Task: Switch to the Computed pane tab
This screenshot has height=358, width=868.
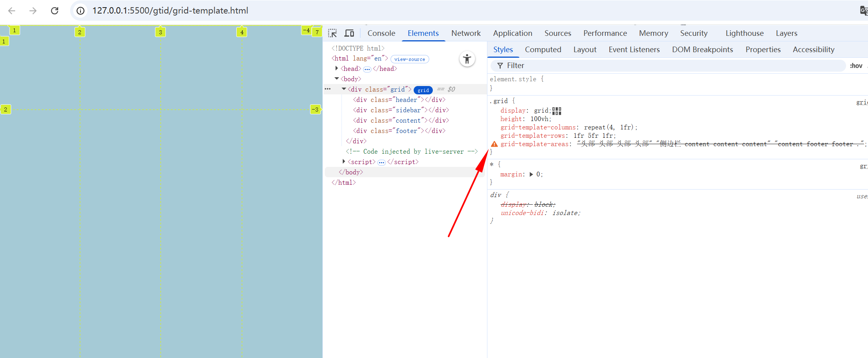Action: [x=543, y=49]
